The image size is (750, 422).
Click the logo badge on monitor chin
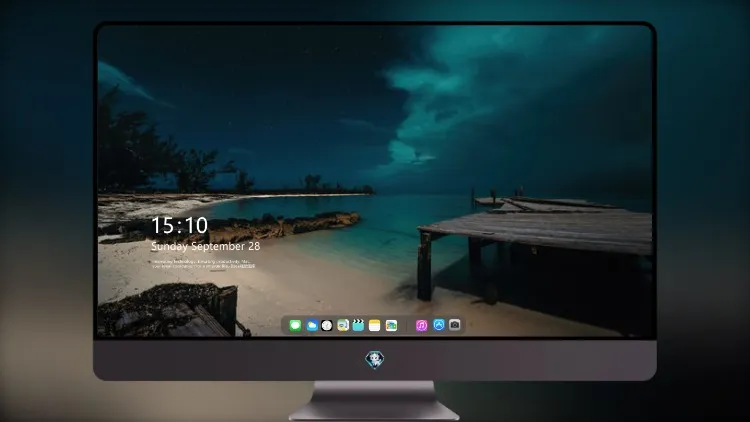[375, 360]
